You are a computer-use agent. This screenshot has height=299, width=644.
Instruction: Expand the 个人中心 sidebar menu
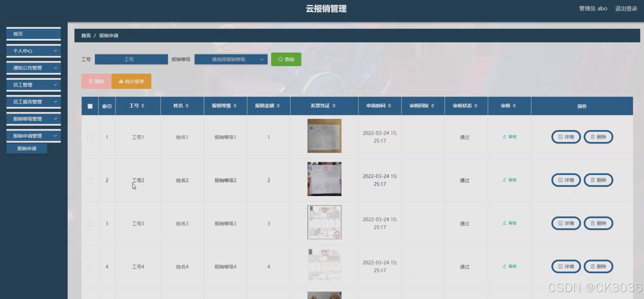(33, 51)
